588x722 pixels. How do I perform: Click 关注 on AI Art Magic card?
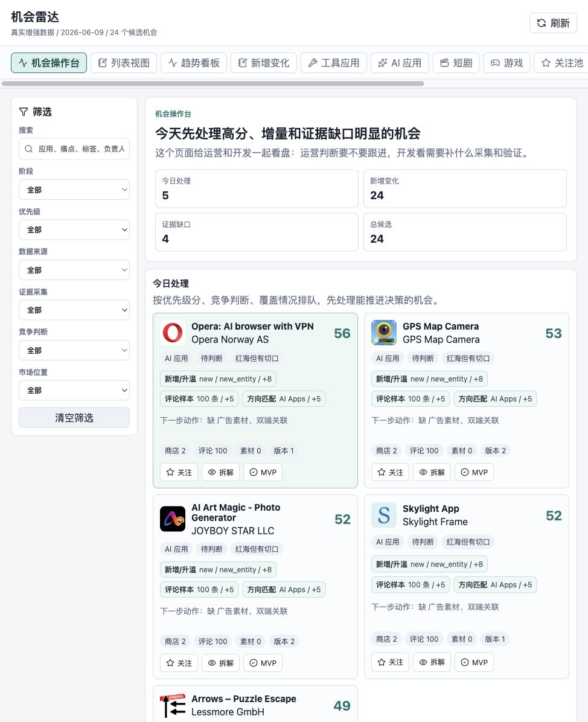coord(179,663)
